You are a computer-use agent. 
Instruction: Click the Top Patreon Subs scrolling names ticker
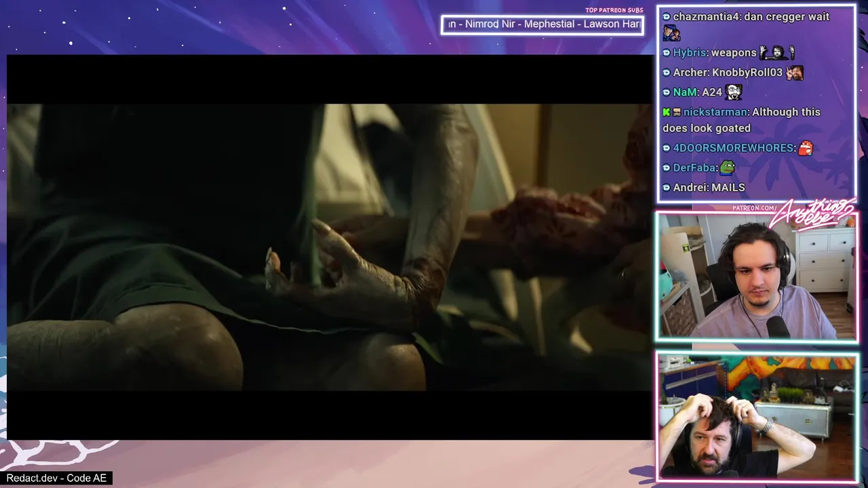pyautogui.click(x=542, y=24)
